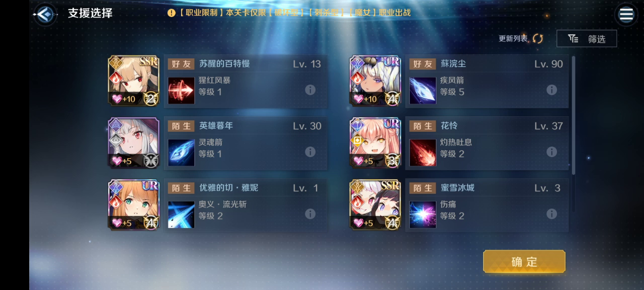Screen dimensions: 644x290
Task: Click the support list scrollbar
Action: pos(573,116)
